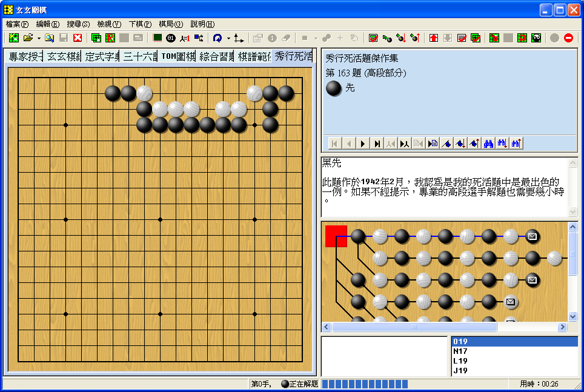The height and width of the screenshot is (392, 584).
Task: Click the red X delete icon
Action: click(x=78, y=38)
